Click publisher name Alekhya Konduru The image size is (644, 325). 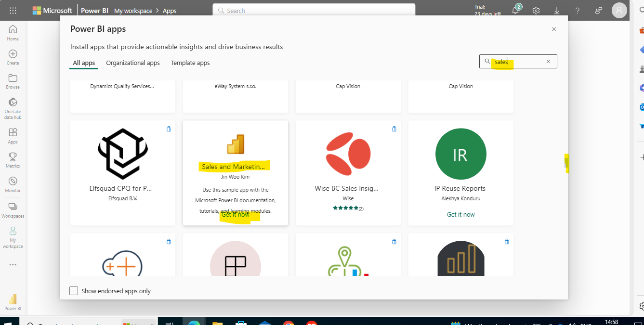click(461, 198)
